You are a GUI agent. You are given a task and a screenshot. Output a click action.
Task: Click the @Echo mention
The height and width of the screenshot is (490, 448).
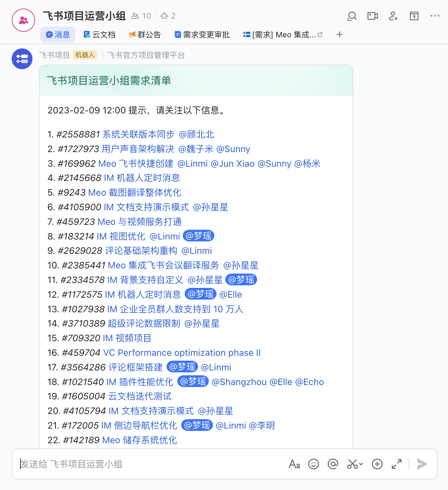point(309,382)
